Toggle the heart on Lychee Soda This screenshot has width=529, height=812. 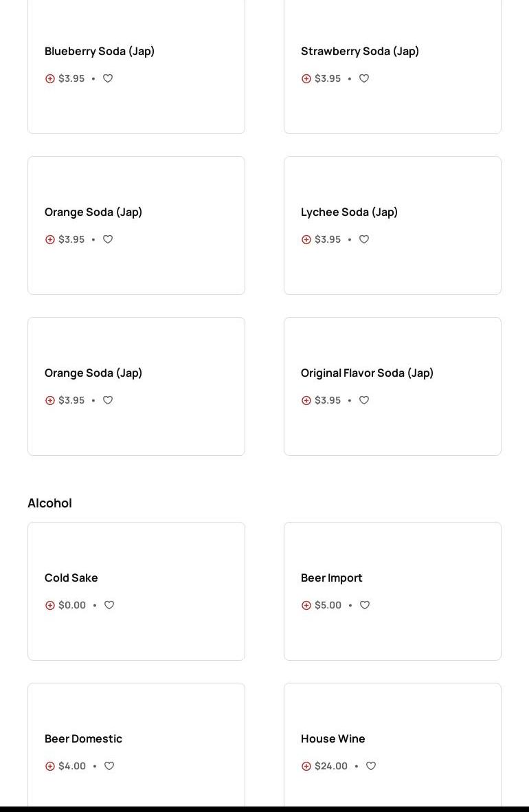point(364,239)
